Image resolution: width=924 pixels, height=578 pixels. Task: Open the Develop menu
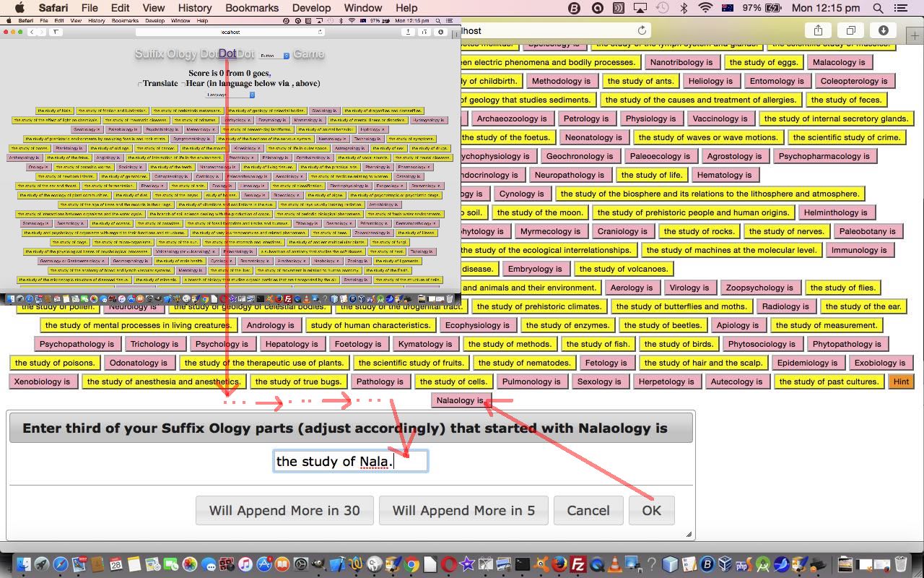(310, 8)
